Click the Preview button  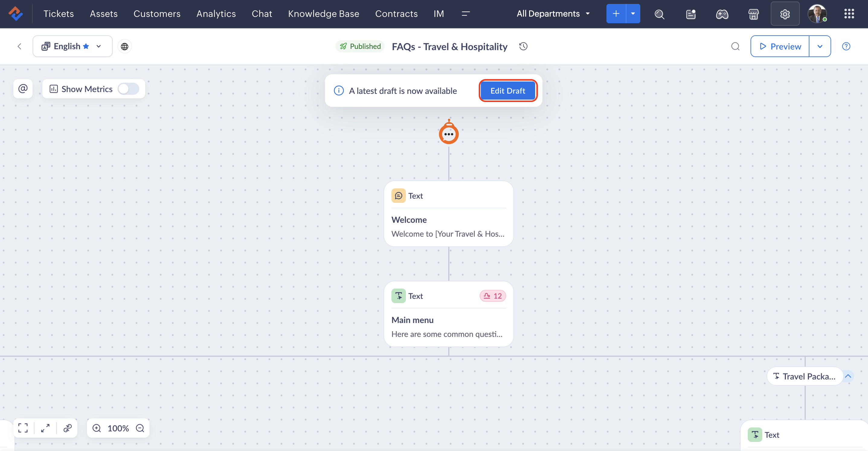coord(780,46)
